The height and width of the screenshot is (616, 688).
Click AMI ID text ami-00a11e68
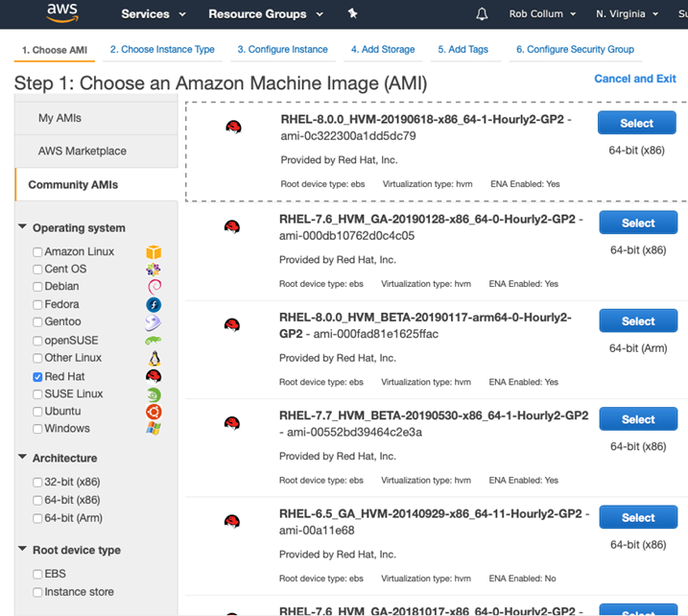(x=317, y=531)
